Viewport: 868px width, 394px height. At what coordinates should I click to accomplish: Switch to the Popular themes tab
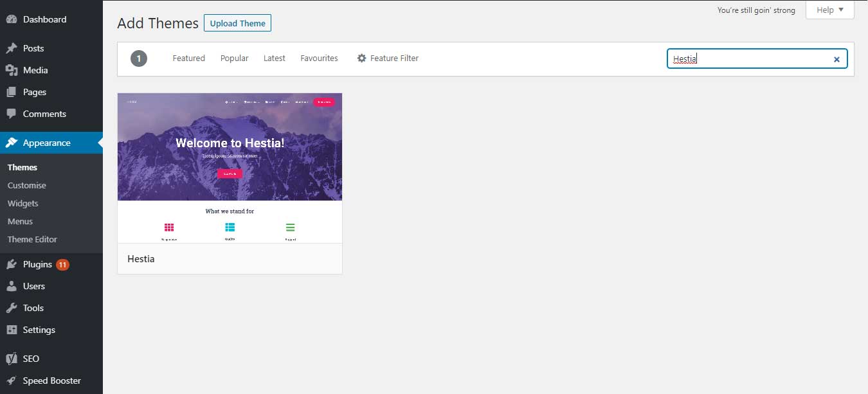(x=235, y=58)
